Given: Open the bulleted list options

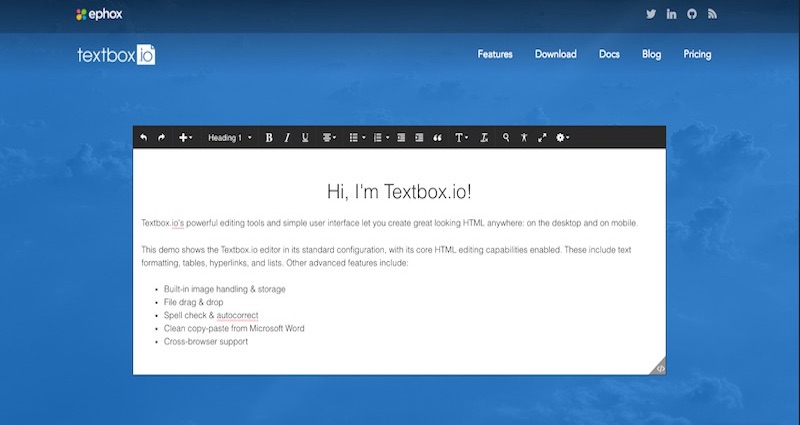Looking at the screenshot, I should 357,138.
